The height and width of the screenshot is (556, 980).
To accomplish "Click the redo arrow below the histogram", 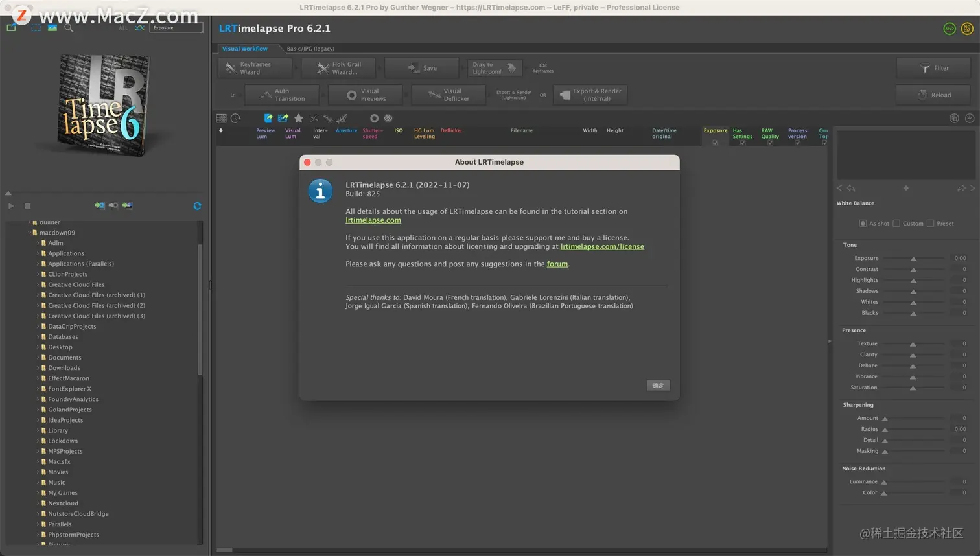I will [961, 189].
